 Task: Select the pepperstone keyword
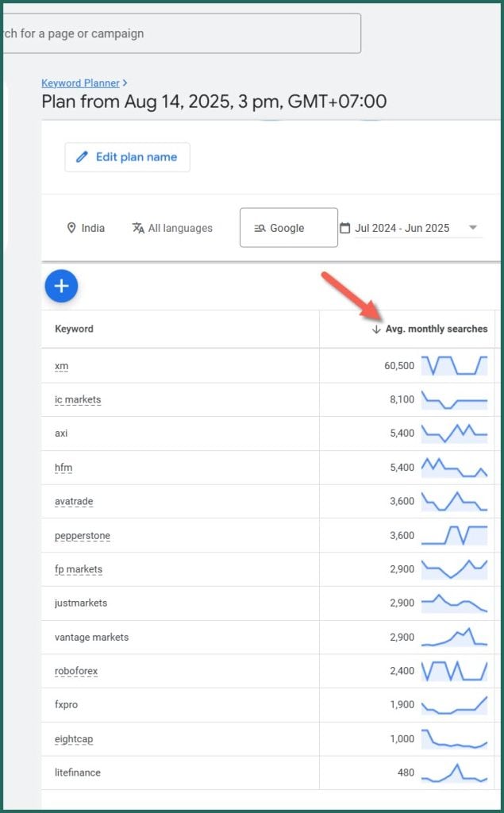click(x=83, y=536)
